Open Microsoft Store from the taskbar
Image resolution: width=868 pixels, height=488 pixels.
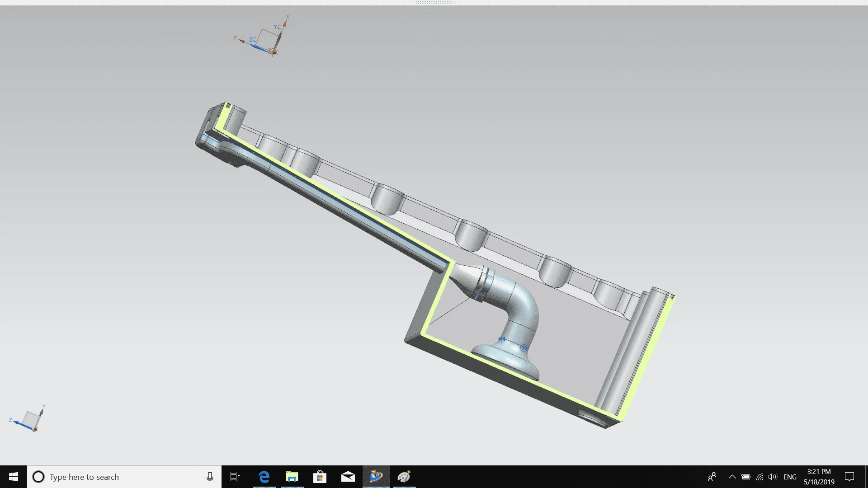pyautogui.click(x=320, y=477)
